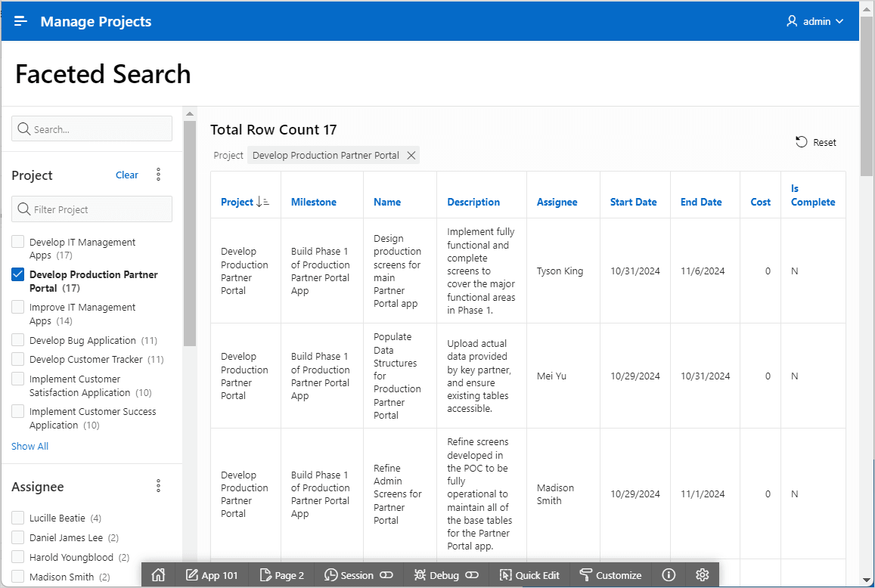Remove the Develop Production Partner Portal filter chip
Viewport: 875px width, 588px height.
click(x=411, y=155)
